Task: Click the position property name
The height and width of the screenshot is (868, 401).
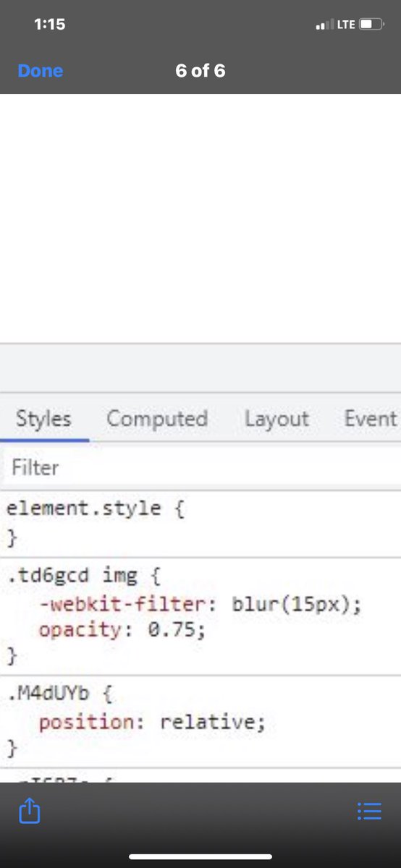Action: 86,722
